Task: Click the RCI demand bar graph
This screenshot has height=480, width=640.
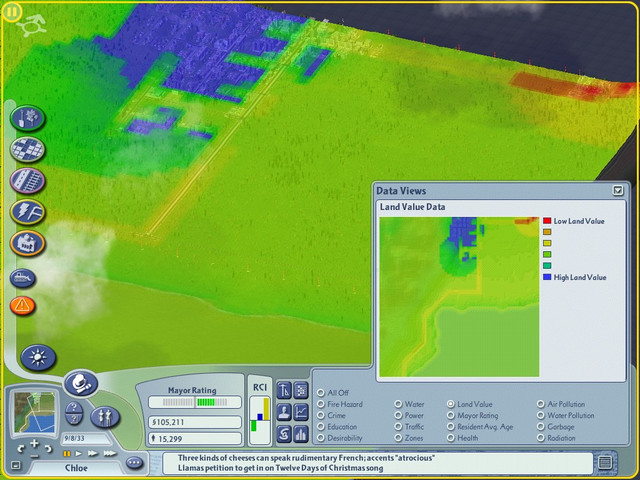Action: tap(260, 420)
